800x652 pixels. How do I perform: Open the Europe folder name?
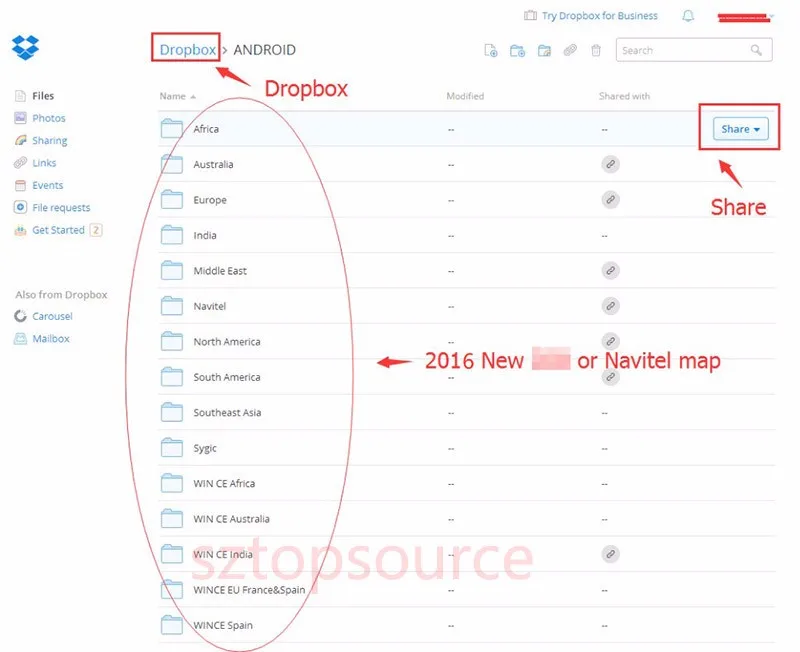tap(210, 200)
